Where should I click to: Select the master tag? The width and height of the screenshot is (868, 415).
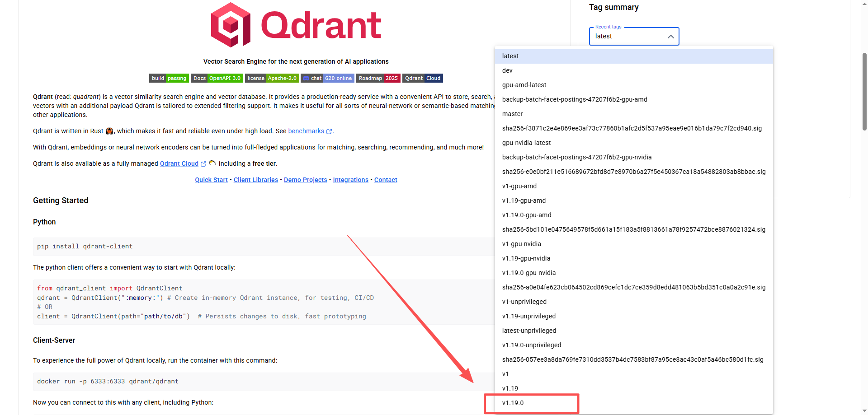click(634, 114)
